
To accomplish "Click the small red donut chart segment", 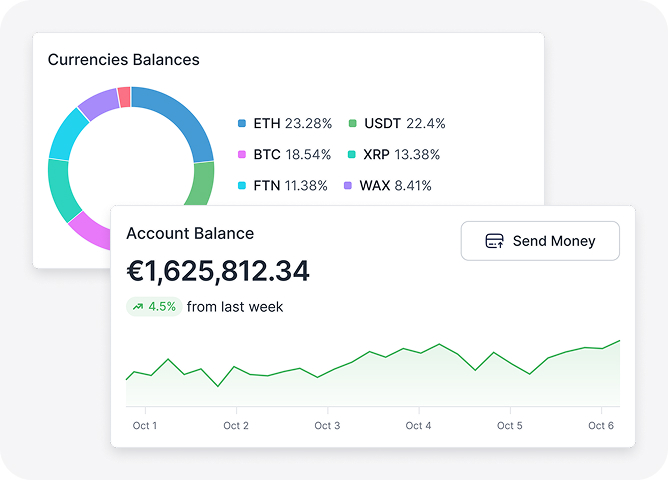I will [124, 97].
